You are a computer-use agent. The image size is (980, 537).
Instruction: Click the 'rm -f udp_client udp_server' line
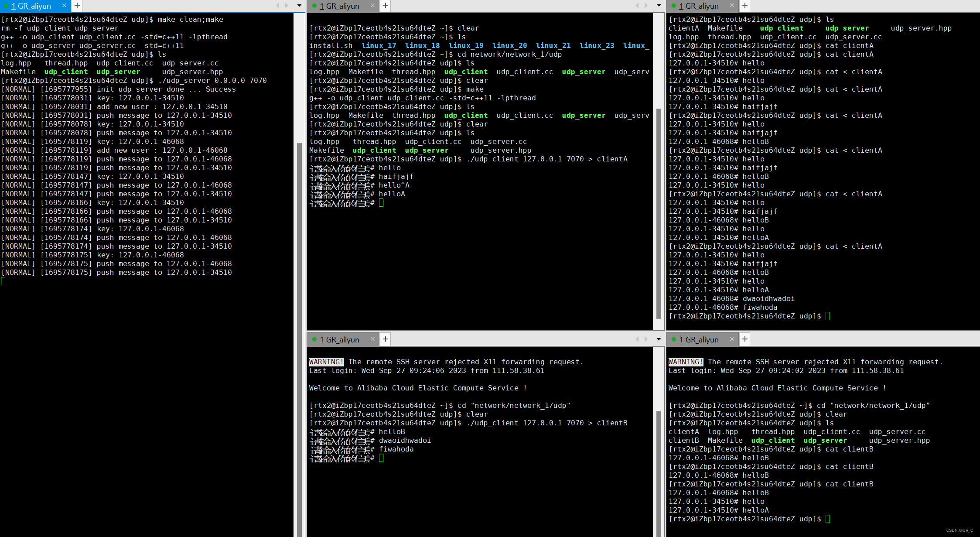click(x=60, y=28)
